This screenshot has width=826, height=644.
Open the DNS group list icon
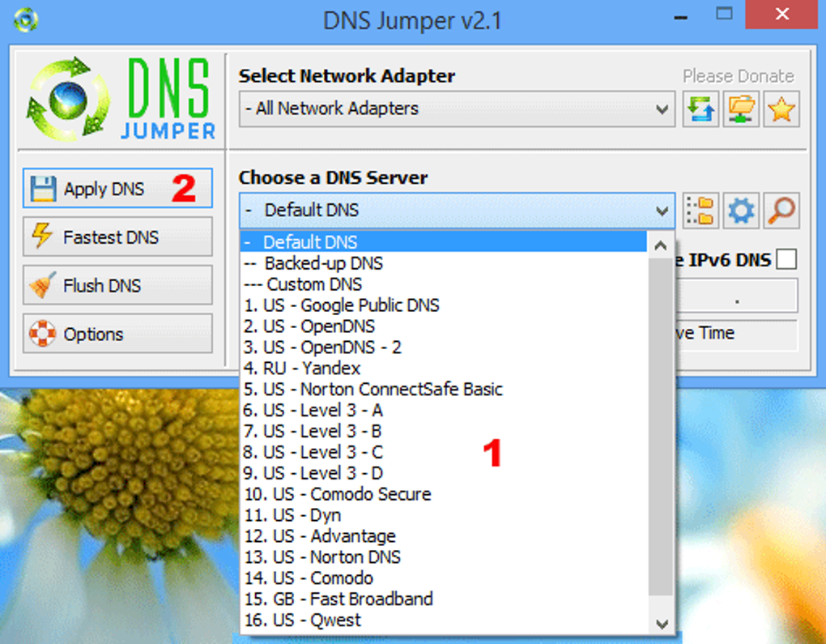700,211
